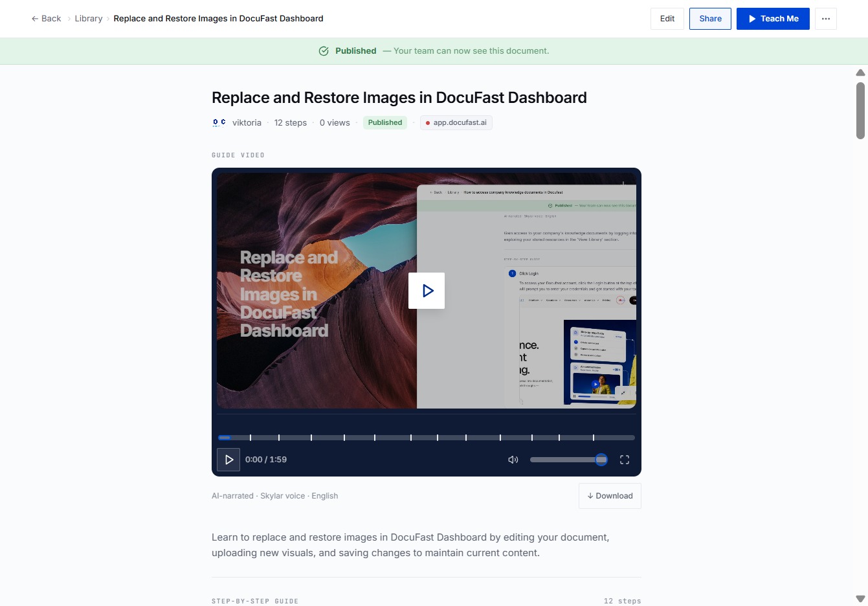Click the scrollbar down arrow
The width and height of the screenshot is (868, 606).
pyautogui.click(x=860, y=599)
